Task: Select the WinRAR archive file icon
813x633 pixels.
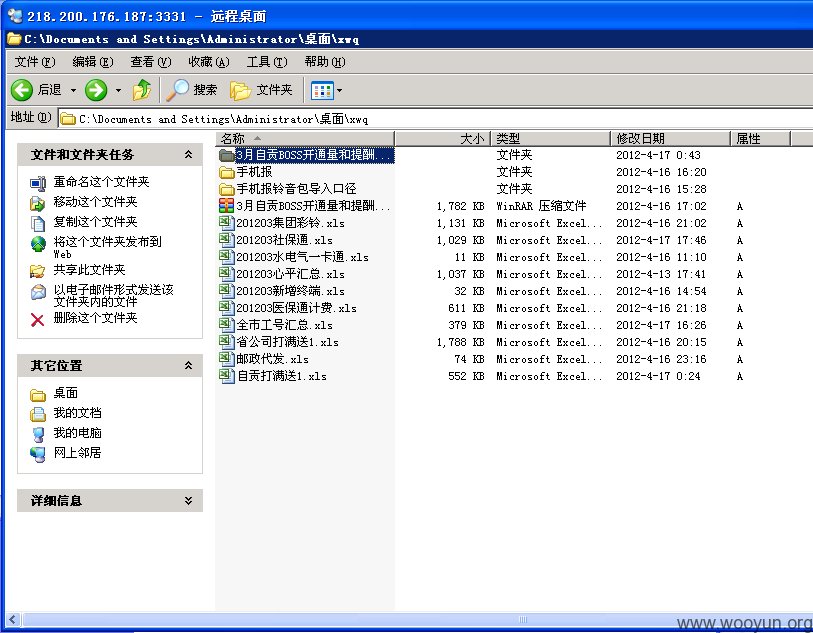Action: coord(227,206)
